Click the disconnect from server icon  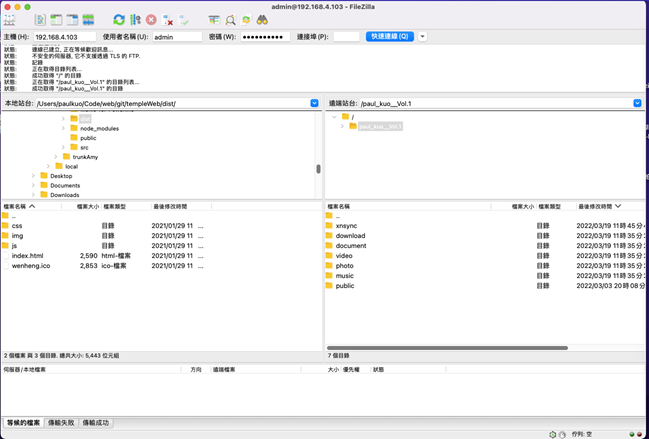(168, 19)
